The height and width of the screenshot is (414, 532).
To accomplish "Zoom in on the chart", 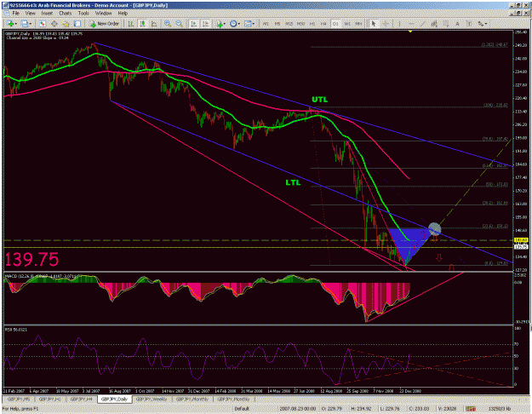I will [168, 24].
